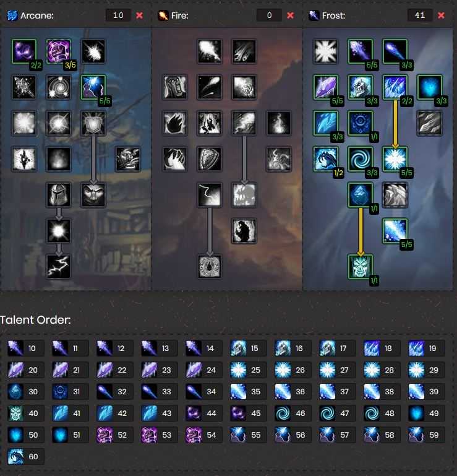Image resolution: width=457 pixels, height=476 pixels.
Task: Click the Improved Frost Nova talent showing 2/2
Action: [x=395, y=87]
